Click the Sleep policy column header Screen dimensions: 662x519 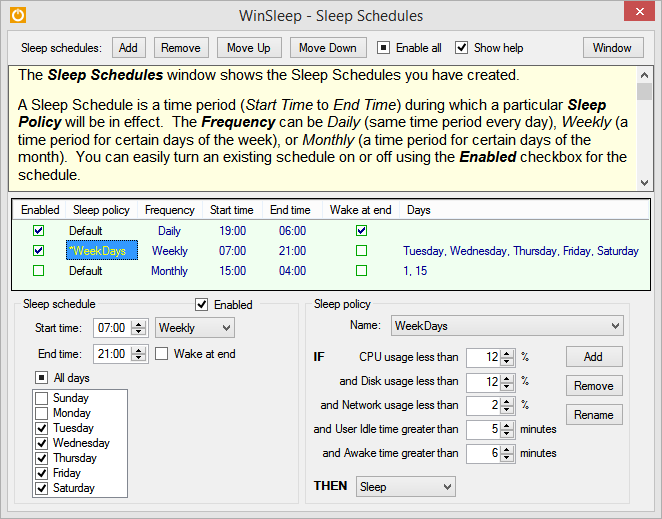coord(101,210)
